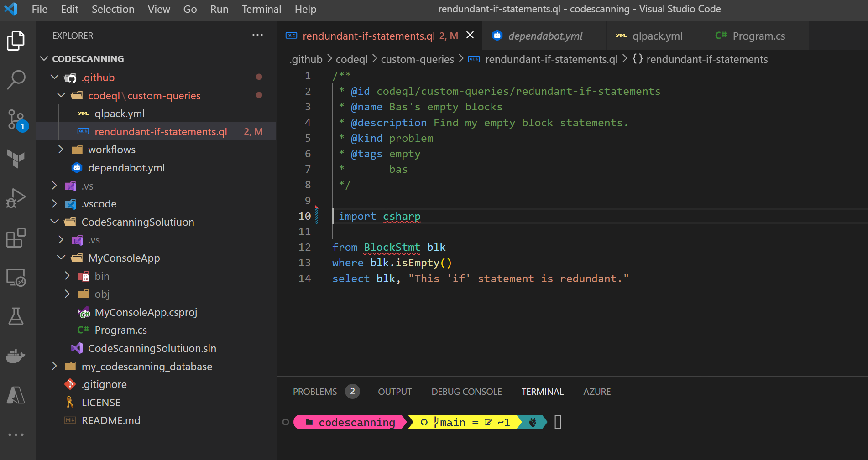Collapse the MyConsoleApp folder
This screenshot has width=868, height=460.
[x=124, y=258]
